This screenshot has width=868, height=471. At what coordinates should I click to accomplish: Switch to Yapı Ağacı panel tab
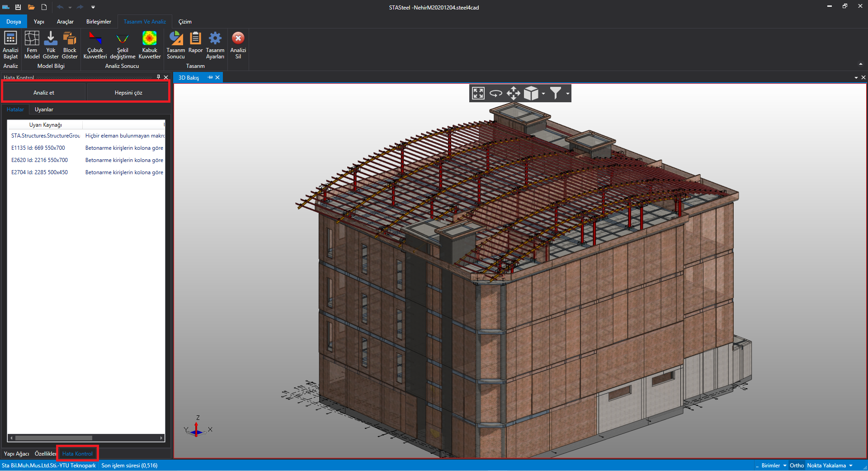tap(16, 453)
